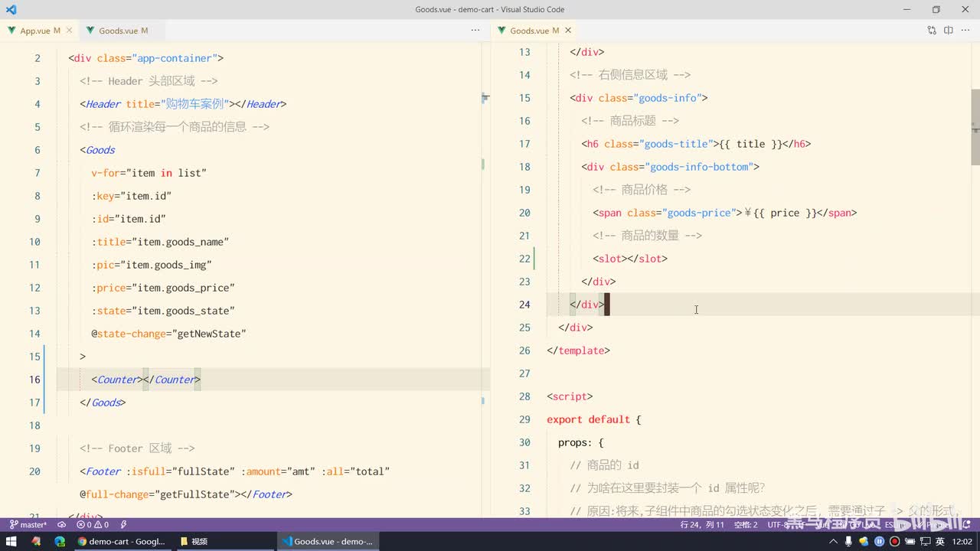The width and height of the screenshot is (980, 551).
Task: Open More Actions menu of left editor group
Action: pos(475,31)
